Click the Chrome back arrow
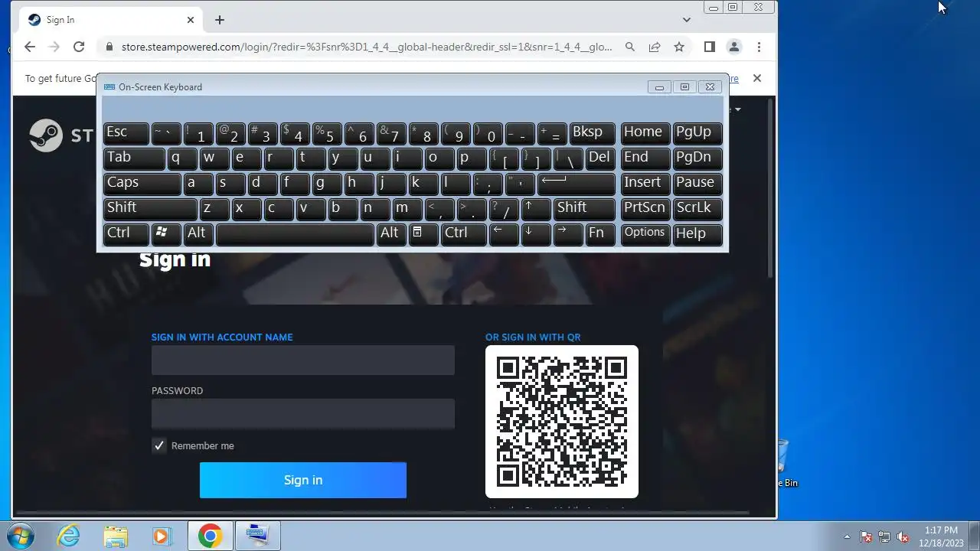Image resolution: width=980 pixels, height=551 pixels. point(30,47)
